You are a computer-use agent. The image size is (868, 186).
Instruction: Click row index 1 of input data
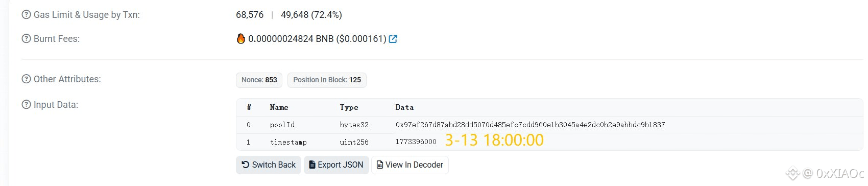coord(249,142)
